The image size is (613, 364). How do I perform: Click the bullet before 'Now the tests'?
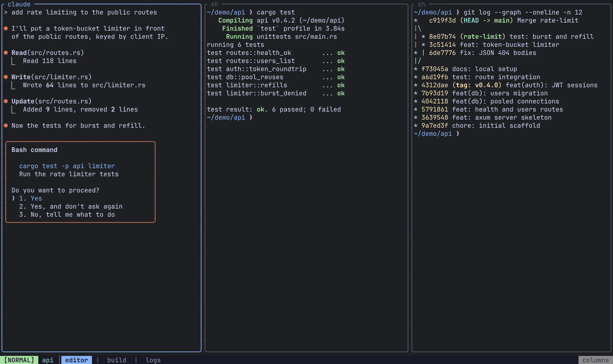pos(6,125)
